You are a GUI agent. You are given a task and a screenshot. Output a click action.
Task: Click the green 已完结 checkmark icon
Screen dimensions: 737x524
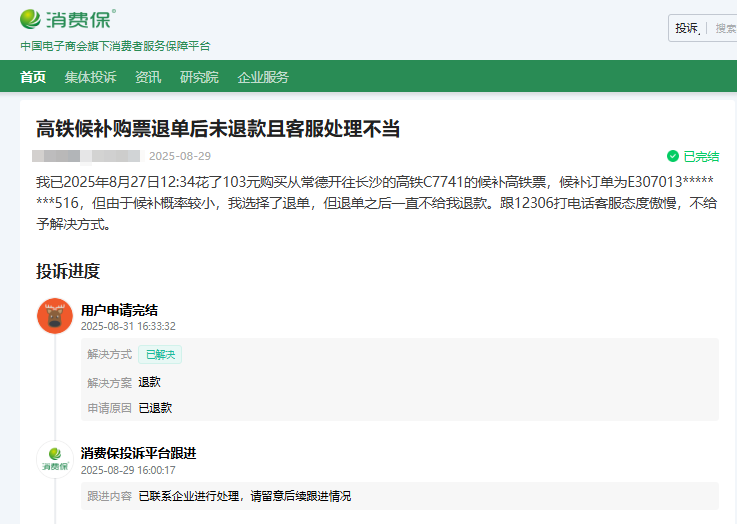click(x=673, y=156)
